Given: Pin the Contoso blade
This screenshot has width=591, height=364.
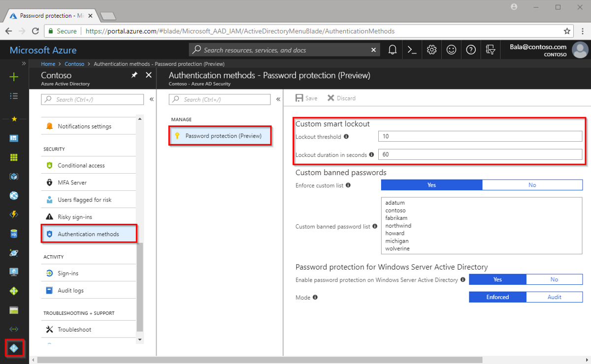Looking at the screenshot, I should click(x=134, y=75).
